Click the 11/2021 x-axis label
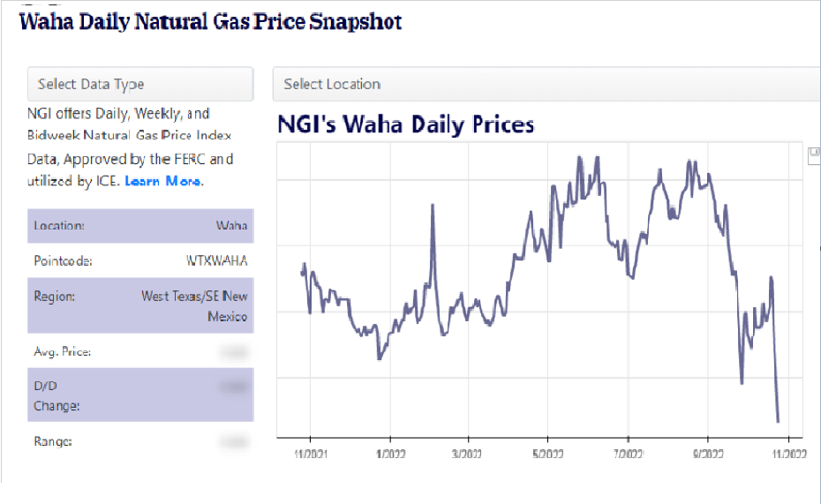This screenshot has width=821, height=504. coord(310,454)
